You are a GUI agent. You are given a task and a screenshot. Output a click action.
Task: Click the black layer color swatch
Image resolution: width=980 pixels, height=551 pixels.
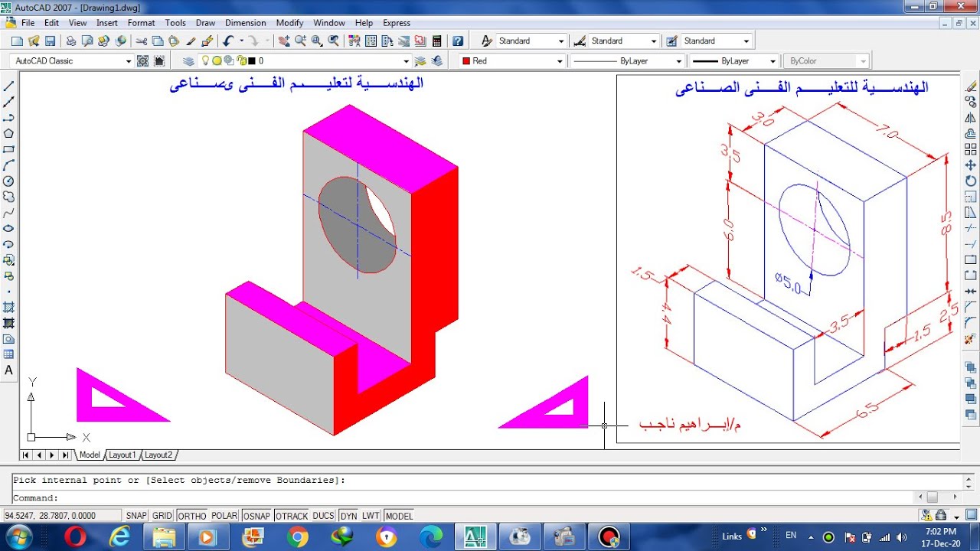click(251, 60)
